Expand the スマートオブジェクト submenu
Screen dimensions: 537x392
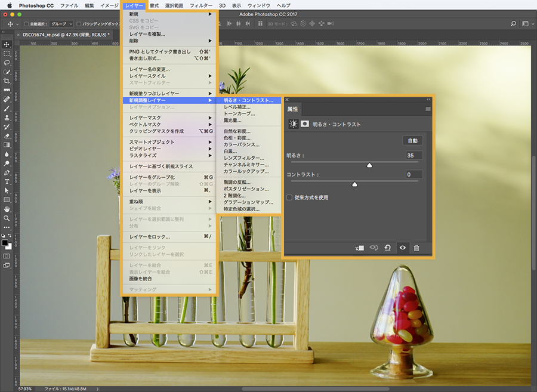click(169, 142)
